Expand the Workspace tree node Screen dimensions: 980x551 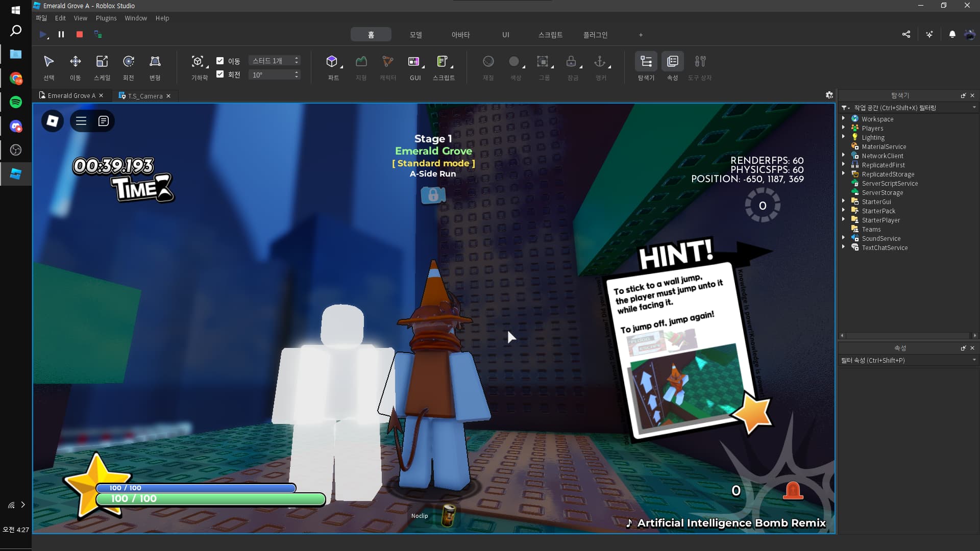click(843, 119)
